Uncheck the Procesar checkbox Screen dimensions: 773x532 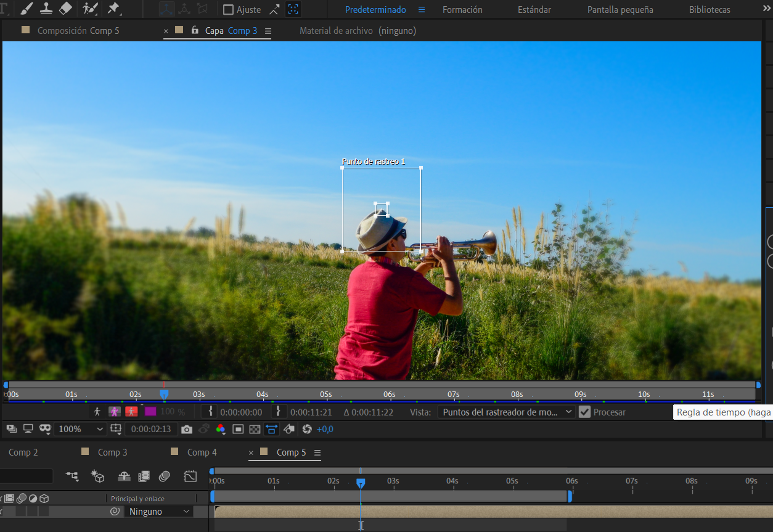click(x=584, y=412)
